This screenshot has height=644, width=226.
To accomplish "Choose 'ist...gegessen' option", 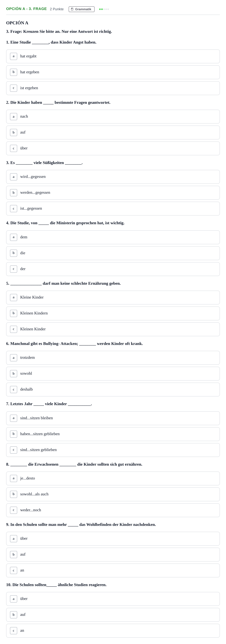I will tap(113, 208).
